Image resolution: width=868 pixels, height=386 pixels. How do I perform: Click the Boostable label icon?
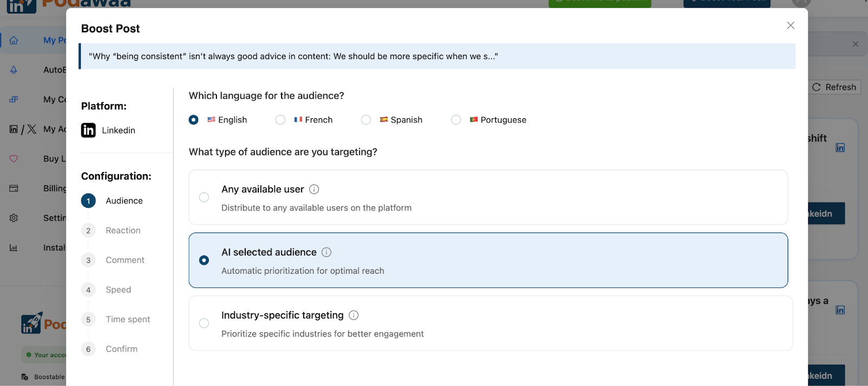pyautogui.click(x=24, y=377)
